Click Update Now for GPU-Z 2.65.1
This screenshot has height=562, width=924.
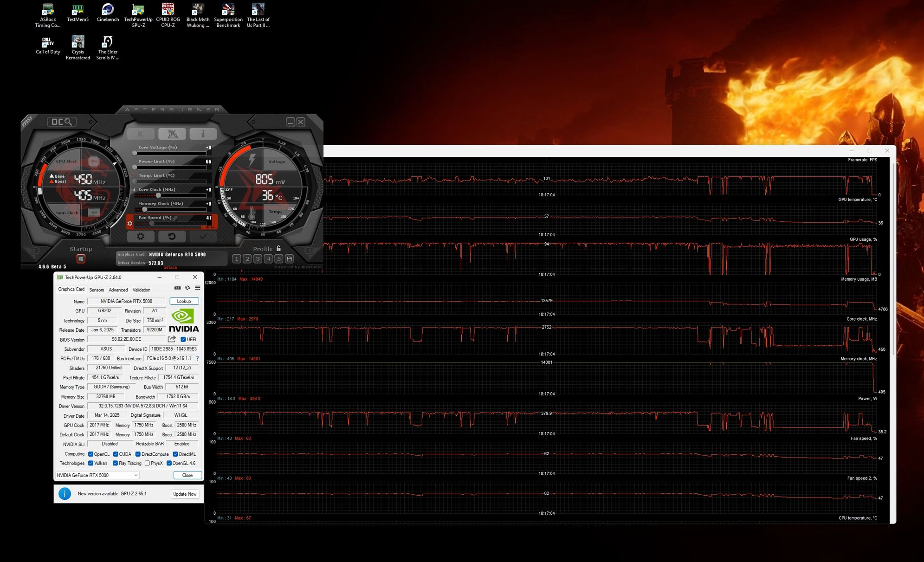[x=185, y=494]
